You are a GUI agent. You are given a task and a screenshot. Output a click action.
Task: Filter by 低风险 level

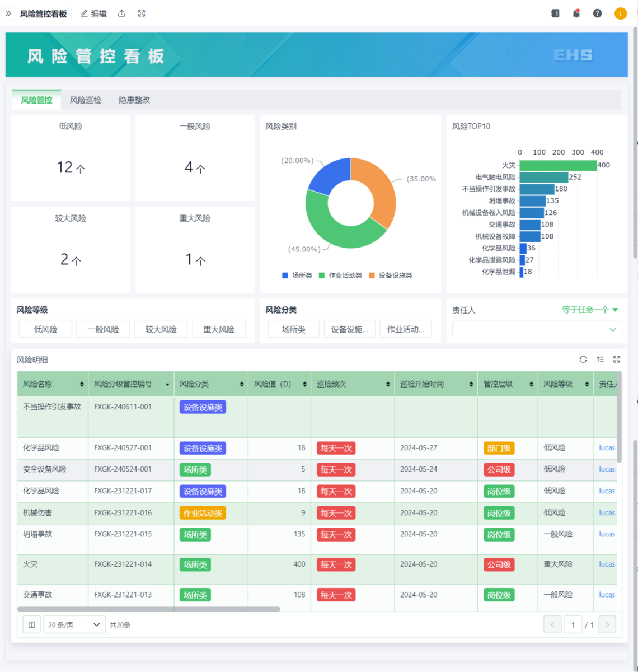[45, 329]
